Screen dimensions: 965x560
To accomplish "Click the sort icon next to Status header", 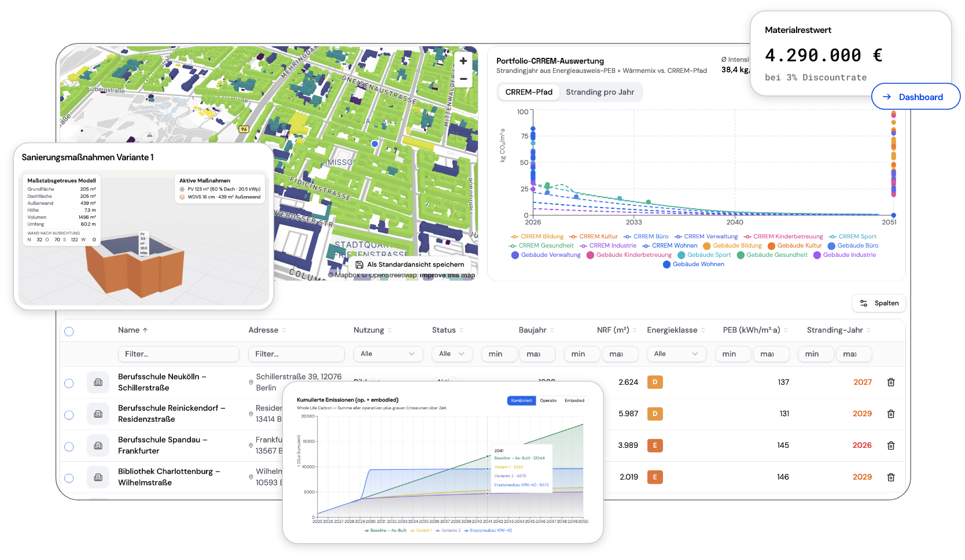I will point(461,330).
